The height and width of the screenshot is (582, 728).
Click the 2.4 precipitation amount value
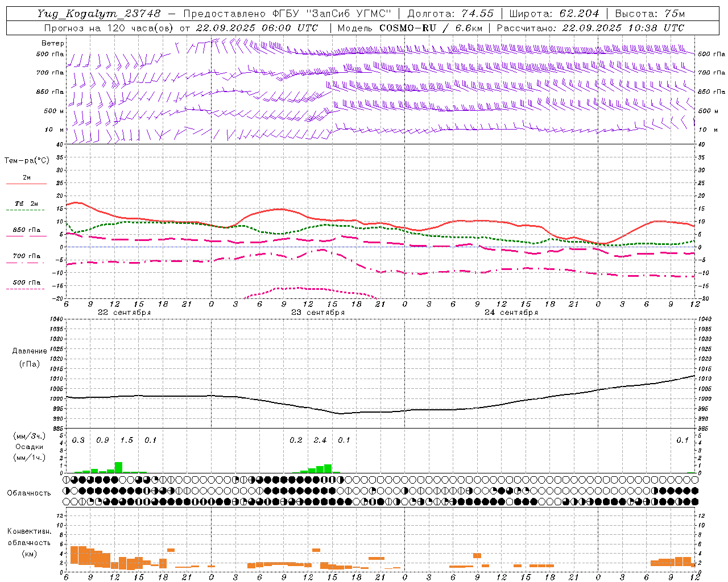(320, 440)
